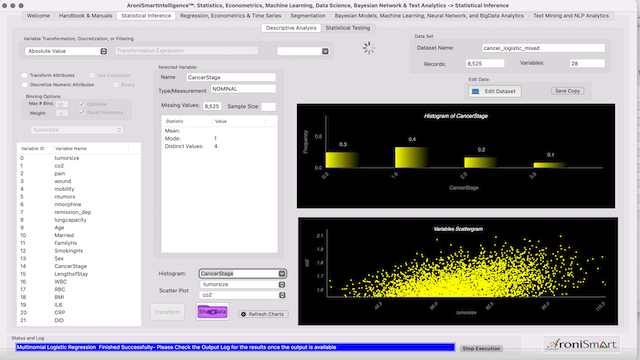This screenshot has height=360, width=640.
Task: Click the Missing Values field
Action: click(212, 106)
